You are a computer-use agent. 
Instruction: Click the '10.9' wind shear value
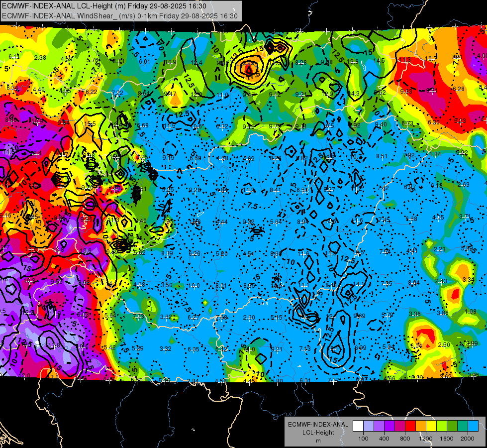coord(170,62)
